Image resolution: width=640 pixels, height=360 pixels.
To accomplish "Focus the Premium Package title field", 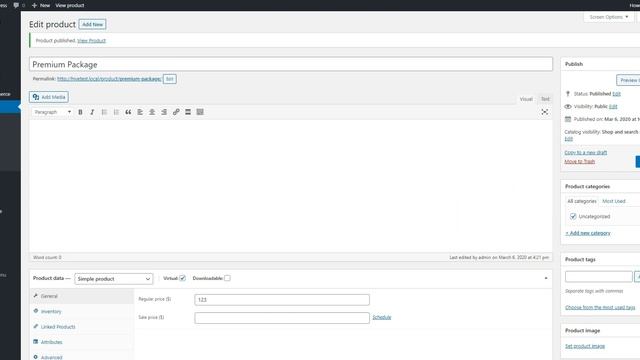I will [291, 64].
